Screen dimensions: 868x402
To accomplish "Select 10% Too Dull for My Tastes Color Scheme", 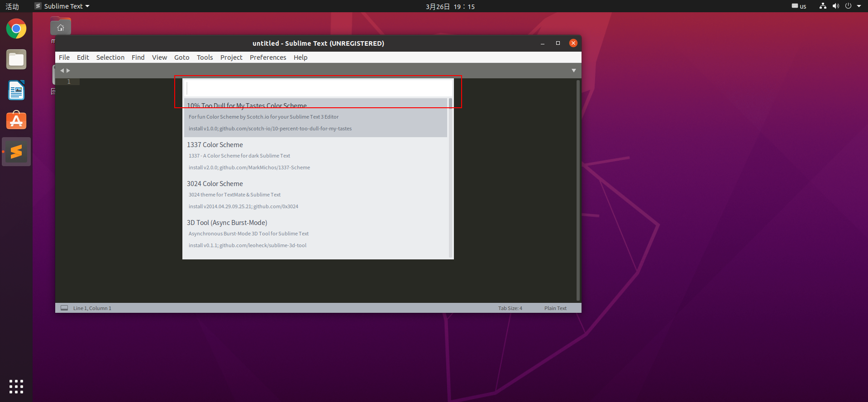I will [x=315, y=117].
